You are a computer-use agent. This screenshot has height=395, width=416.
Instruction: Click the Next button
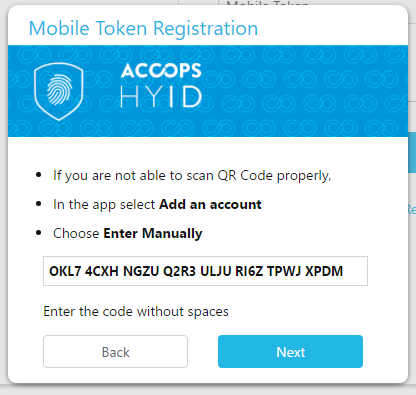click(x=290, y=351)
